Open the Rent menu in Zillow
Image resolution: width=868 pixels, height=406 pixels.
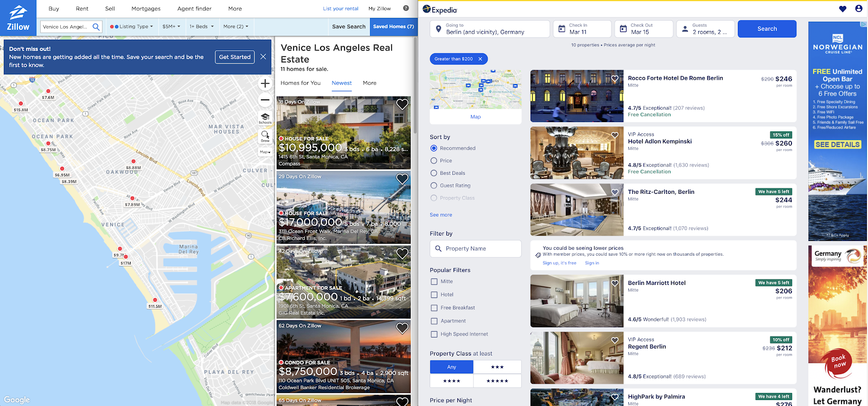coord(82,9)
